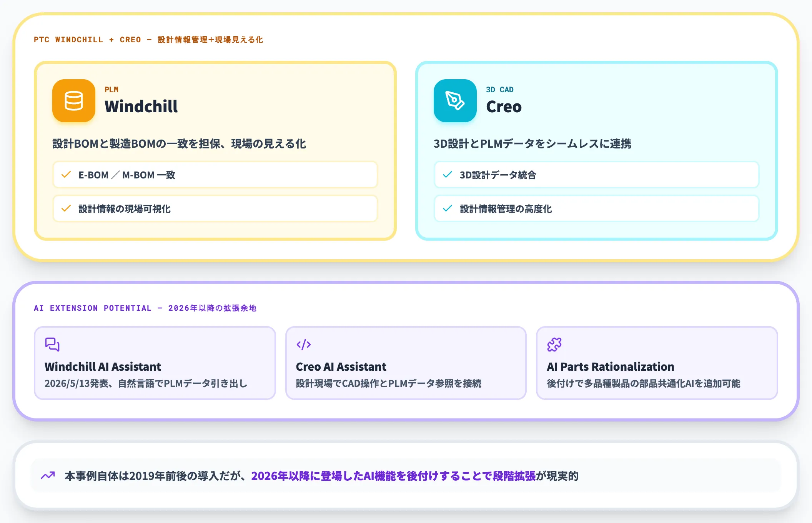Click the teal Creo pen tool icon

point(455,101)
